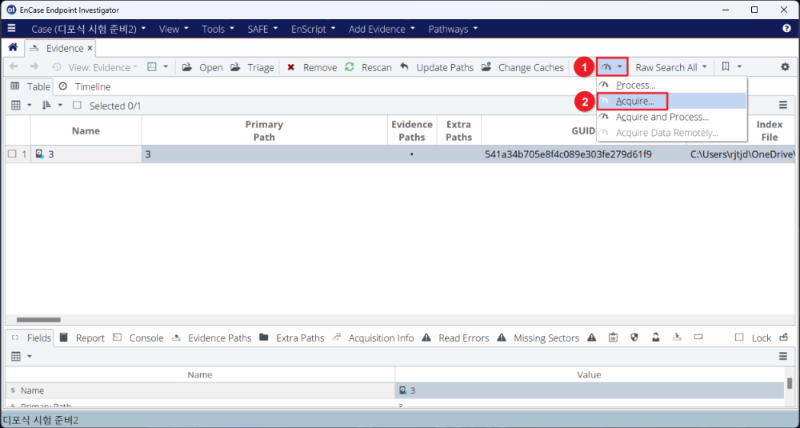Image resolution: width=800 pixels, height=428 pixels.
Task: Click the green Rescan icon
Action: pos(349,67)
